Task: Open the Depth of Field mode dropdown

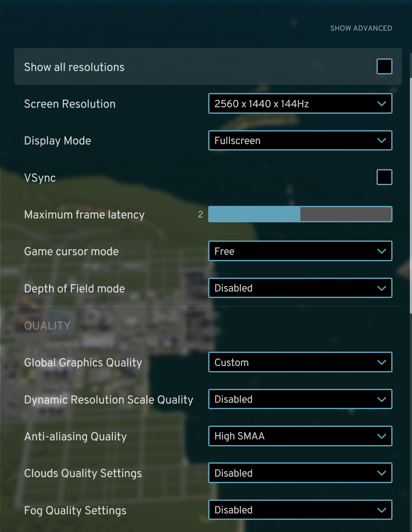Action: [x=300, y=288]
